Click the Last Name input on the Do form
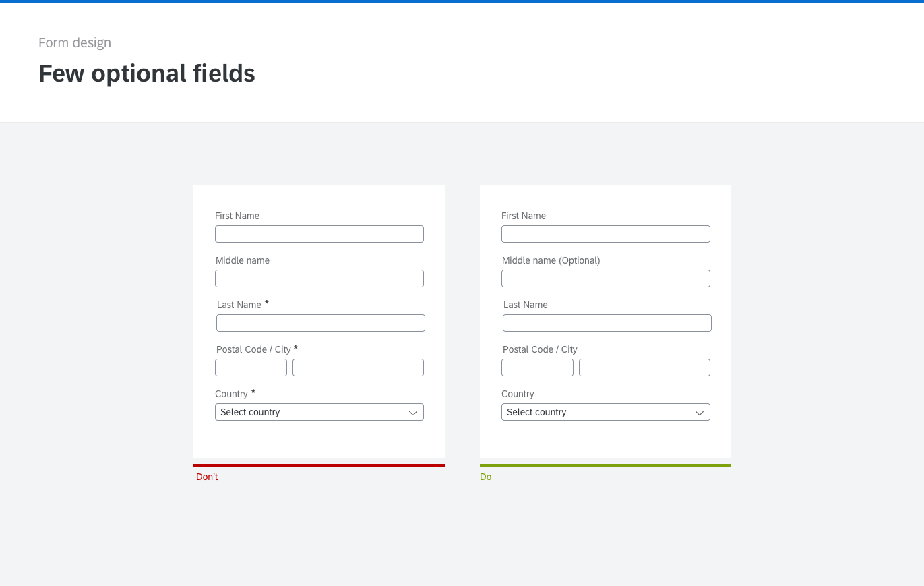 (x=607, y=322)
